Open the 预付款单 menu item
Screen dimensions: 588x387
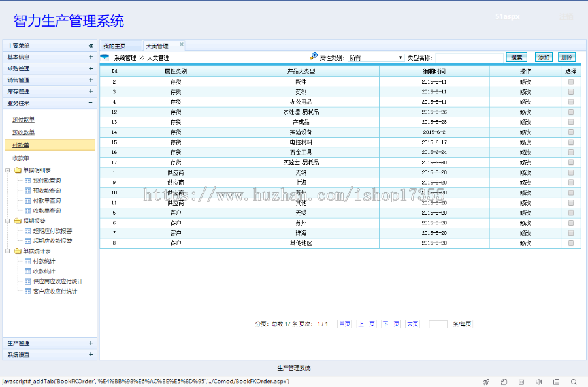[x=24, y=119]
